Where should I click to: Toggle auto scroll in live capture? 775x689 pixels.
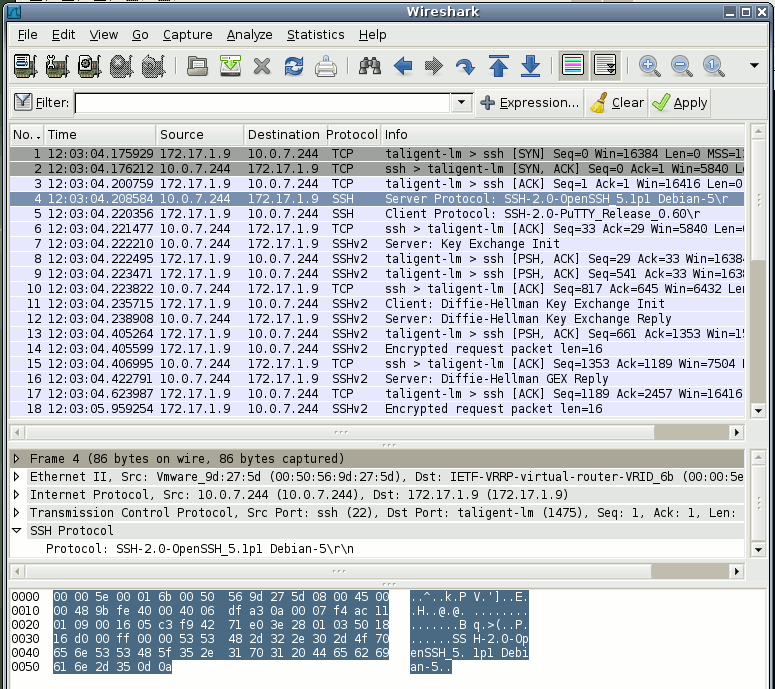605,65
